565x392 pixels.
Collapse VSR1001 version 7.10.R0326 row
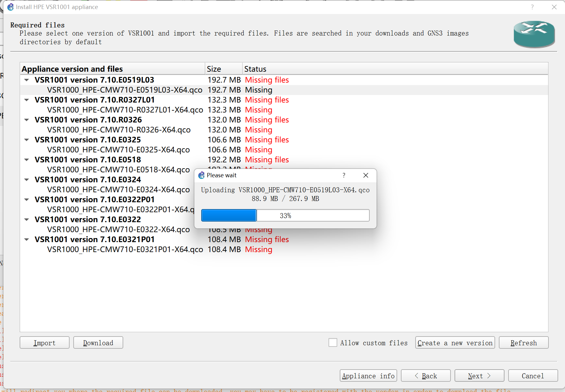pos(27,120)
